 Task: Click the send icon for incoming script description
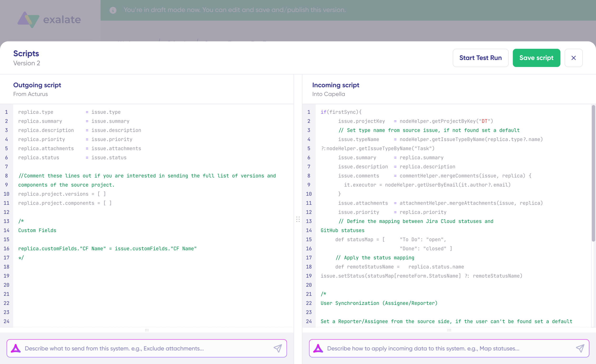580,348
